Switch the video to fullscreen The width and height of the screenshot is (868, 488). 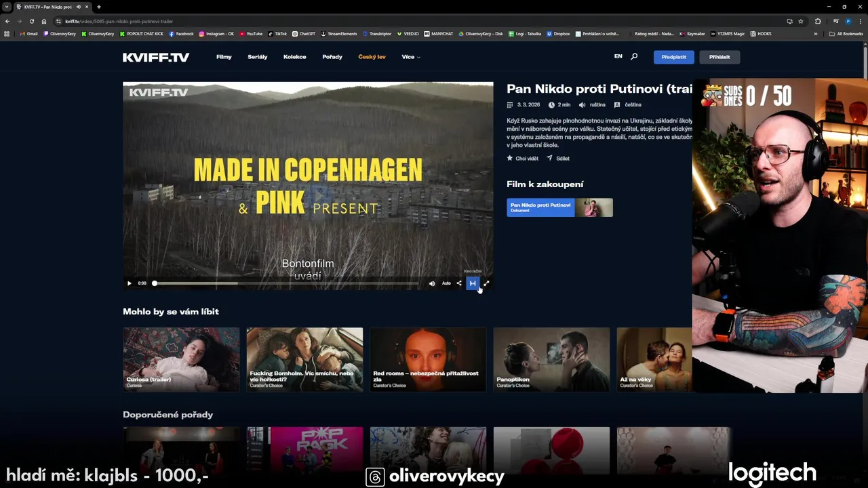(x=486, y=283)
